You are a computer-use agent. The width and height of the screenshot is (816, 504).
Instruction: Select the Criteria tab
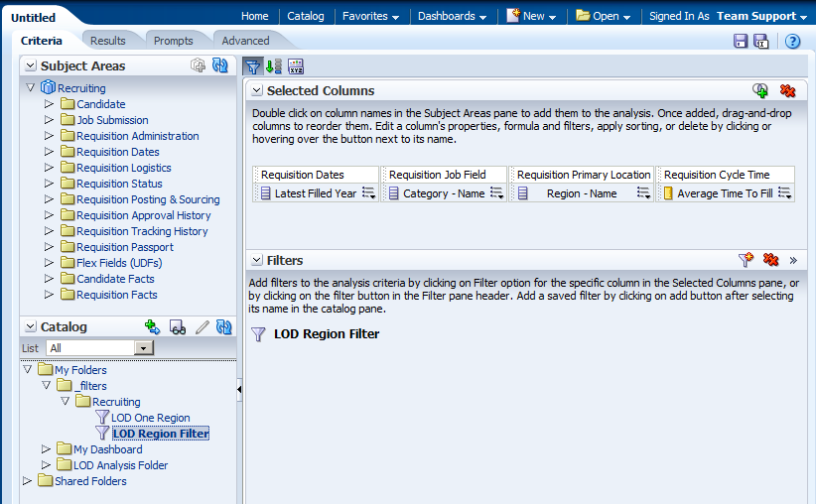(x=41, y=41)
